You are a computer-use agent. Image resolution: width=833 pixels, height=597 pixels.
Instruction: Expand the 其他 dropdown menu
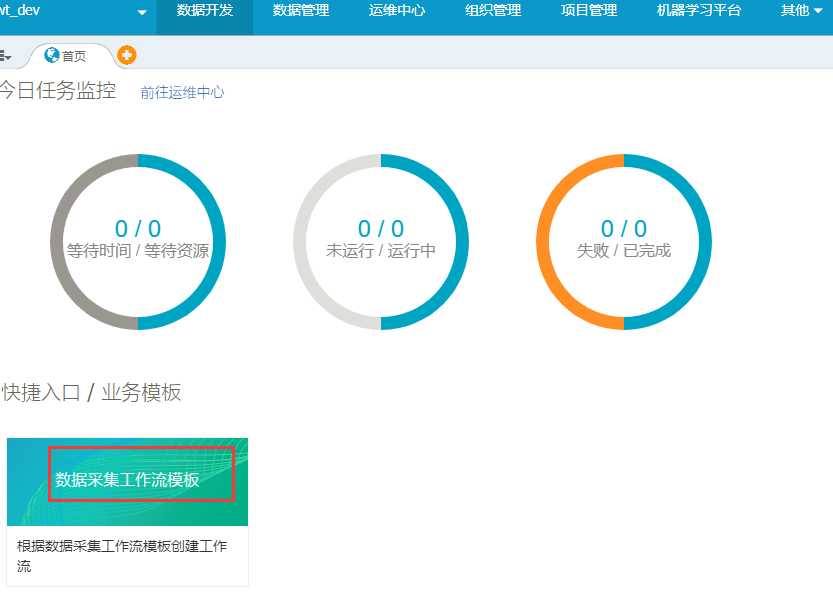[801, 10]
